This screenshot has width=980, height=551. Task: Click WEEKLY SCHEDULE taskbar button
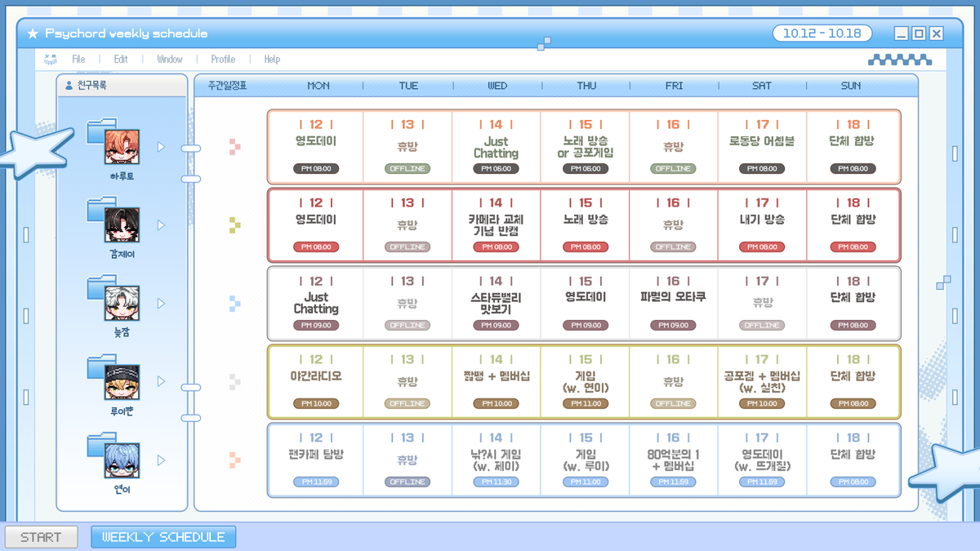click(163, 537)
